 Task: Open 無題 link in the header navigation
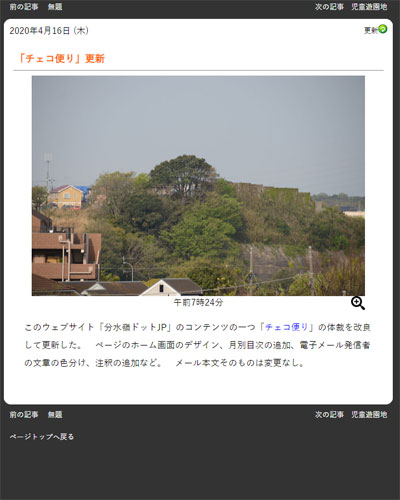[55, 7]
